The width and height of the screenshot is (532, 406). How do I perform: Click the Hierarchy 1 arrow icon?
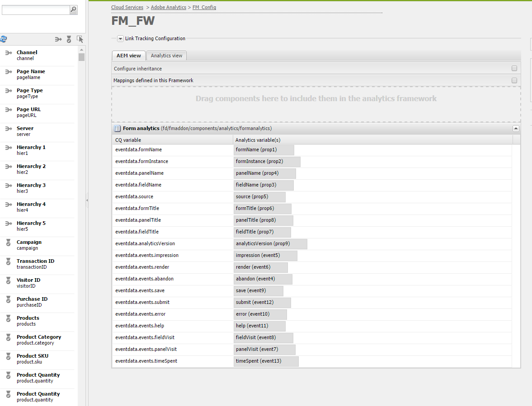pyautogui.click(x=9, y=147)
